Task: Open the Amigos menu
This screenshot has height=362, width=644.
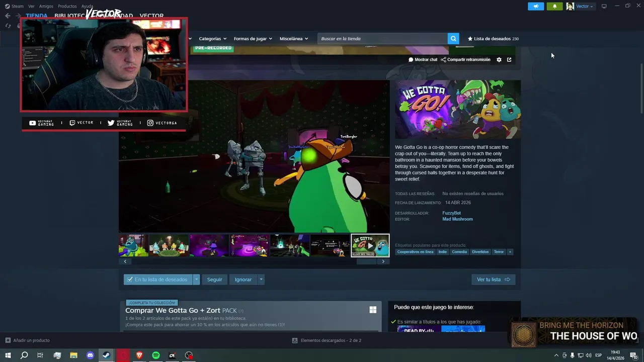Action: tap(46, 7)
